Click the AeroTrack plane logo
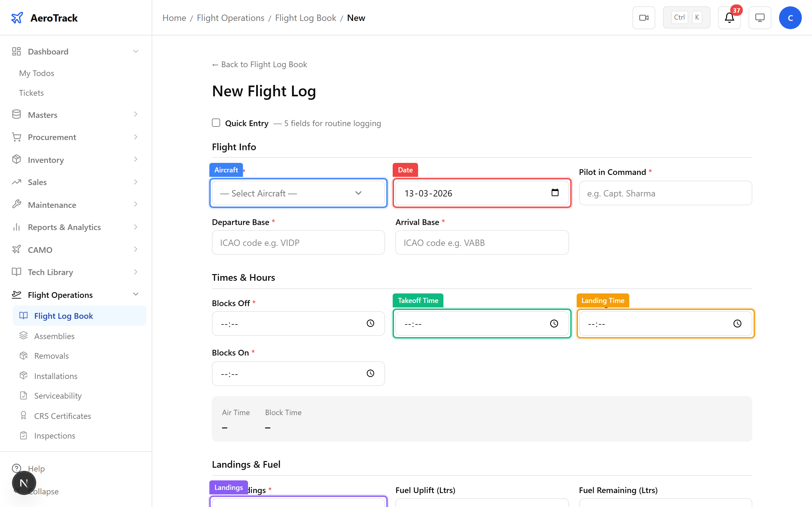Image resolution: width=812 pixels, height=507 pixels. (17, 17)
